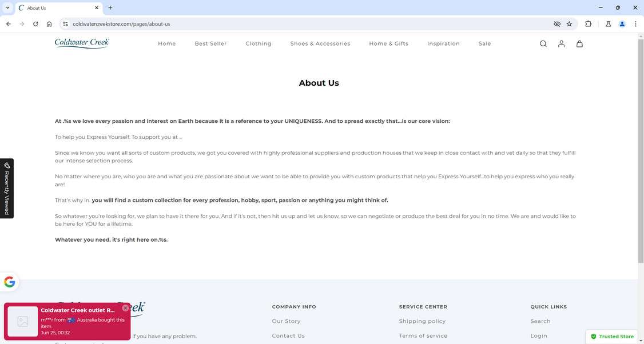Open the Chrome three-dot menu
644x344 pixels.
tap(635, 24)
